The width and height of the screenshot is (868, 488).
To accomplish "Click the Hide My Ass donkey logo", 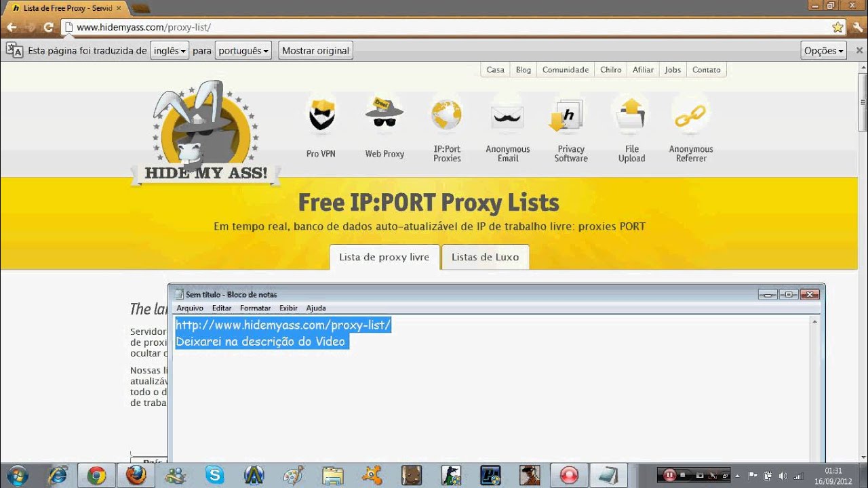I will [205, 134].
